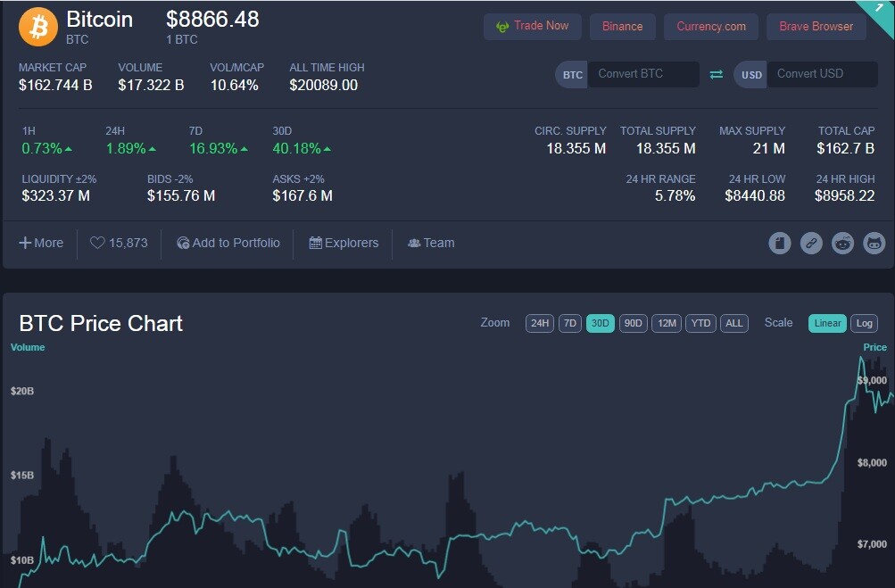This screenshot has width=895, height=588.
Task: Set chart zoom to 7D
Action: [569, 323]
